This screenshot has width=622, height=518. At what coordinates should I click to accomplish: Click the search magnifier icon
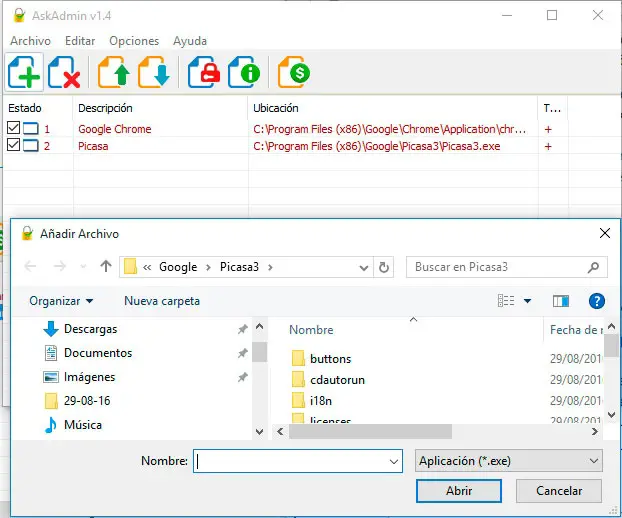tap(593, 267)
